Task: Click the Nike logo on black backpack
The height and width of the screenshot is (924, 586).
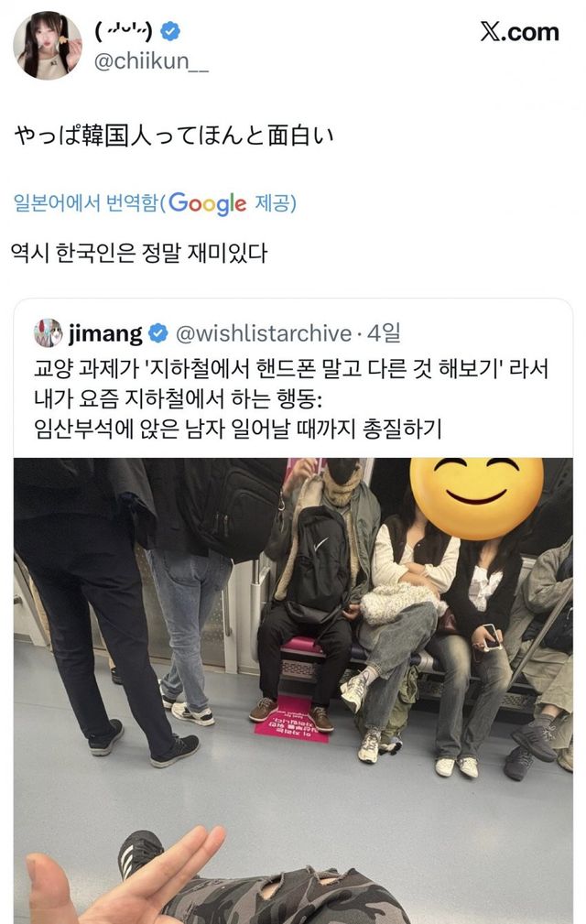Action: click(x=321, y=545)
